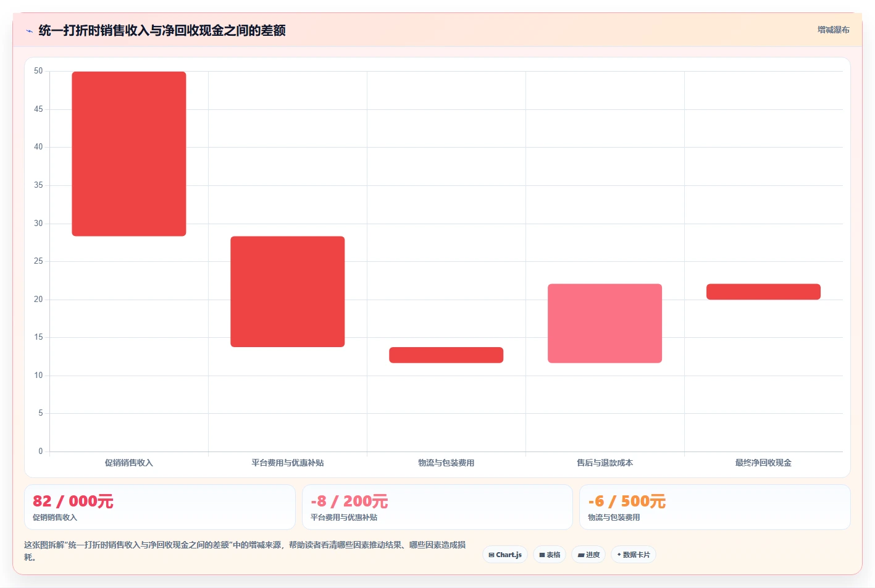
Task: Select the pink 售后与退款成本 bar
Action: (605, 324)
